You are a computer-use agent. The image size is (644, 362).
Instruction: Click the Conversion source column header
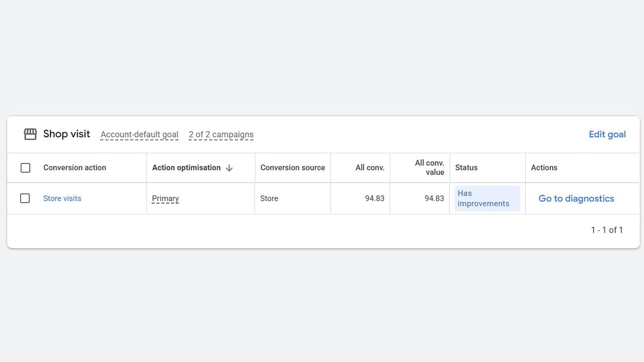292,168
